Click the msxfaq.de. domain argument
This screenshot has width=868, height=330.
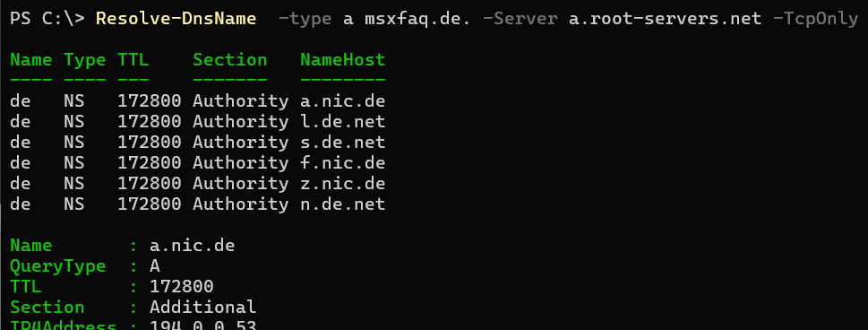pyautogui.click(x=417, y=19)
